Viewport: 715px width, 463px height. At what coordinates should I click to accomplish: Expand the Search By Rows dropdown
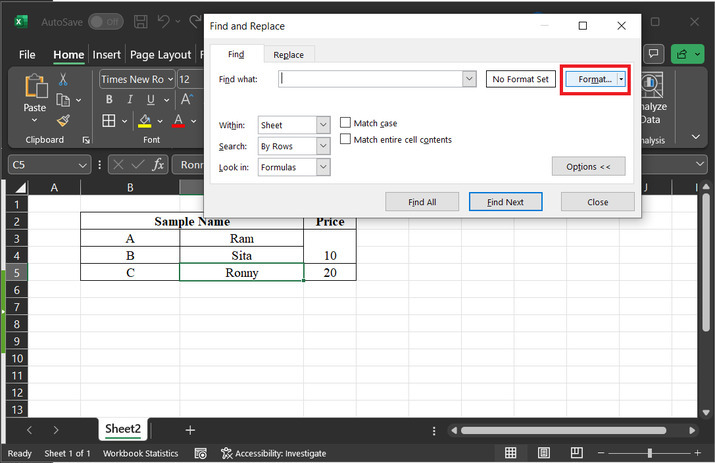pyautogui.click(x=323, y=146)
